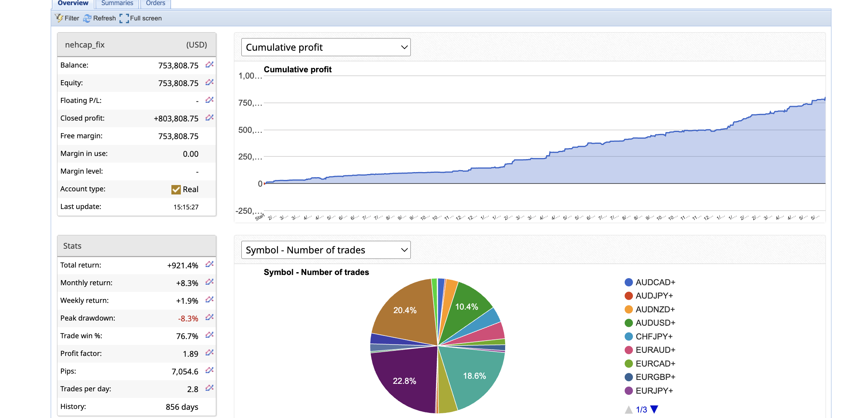The width and height of the screenshot is (868, 418).
Task: Switch to the Summaries tab
Action: 117,3
